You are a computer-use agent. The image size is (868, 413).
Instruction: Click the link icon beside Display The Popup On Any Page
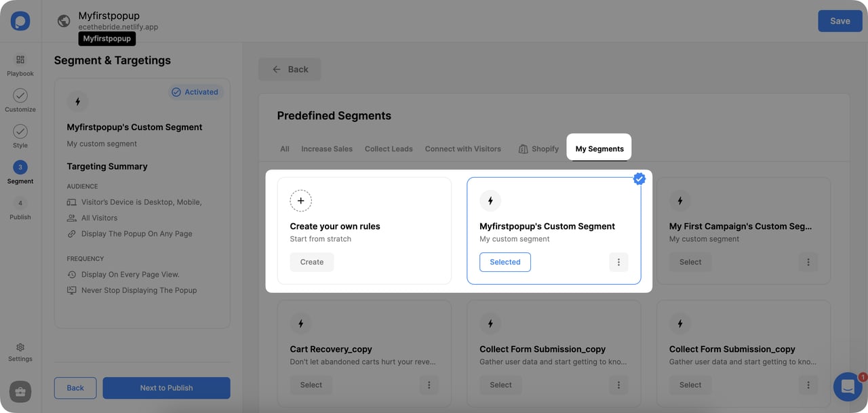click(72, 234)
